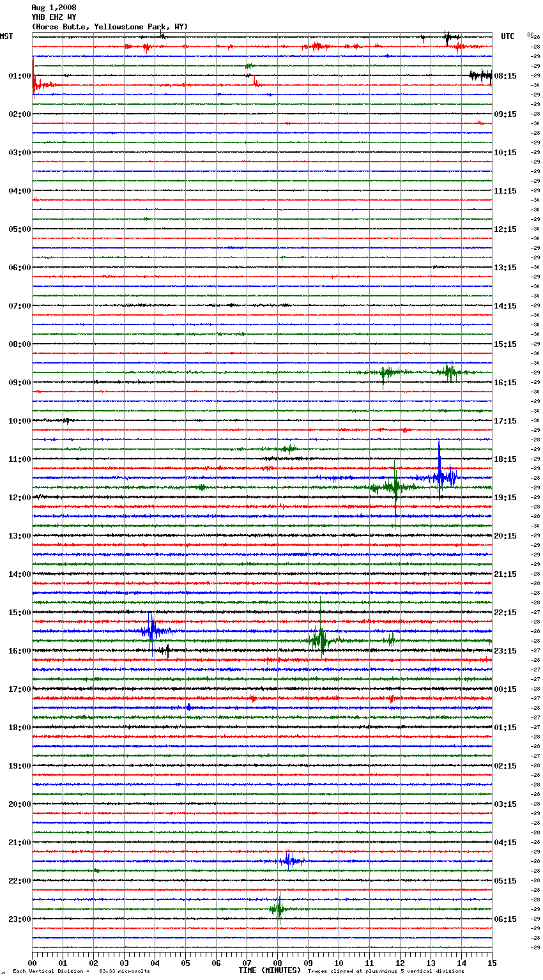Click the 08:15 UTC time label
The image size is (543, 980).
505,76
